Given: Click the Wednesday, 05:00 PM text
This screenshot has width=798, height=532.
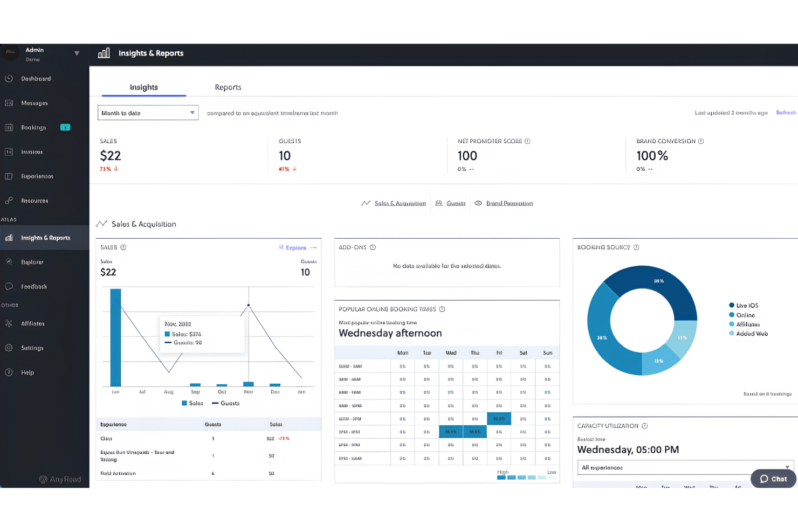Looking at the screenshot, I should point(628,450).
